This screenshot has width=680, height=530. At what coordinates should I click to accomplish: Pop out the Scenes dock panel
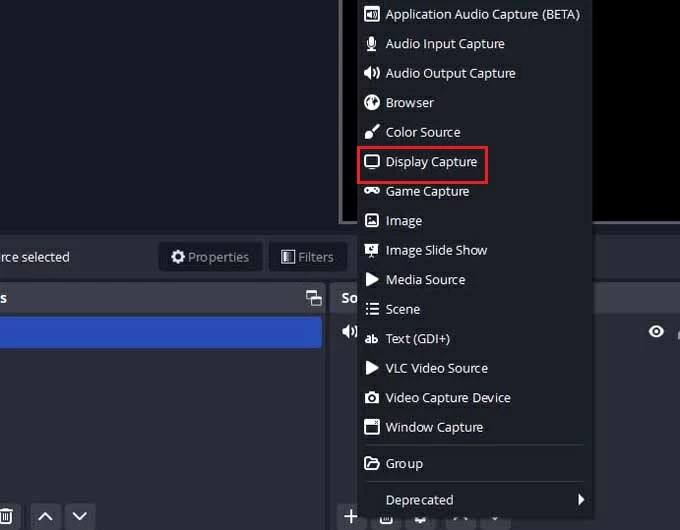314,298
